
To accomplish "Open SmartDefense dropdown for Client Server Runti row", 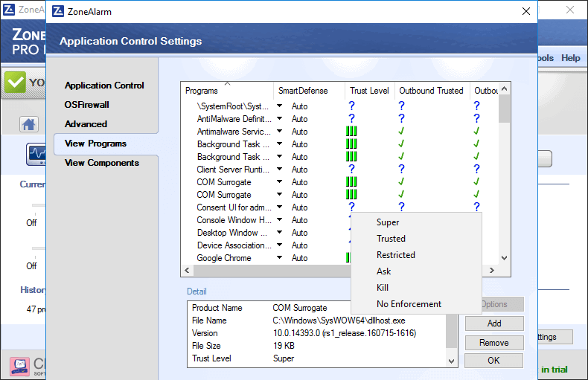I will click(x=279, y=169).
